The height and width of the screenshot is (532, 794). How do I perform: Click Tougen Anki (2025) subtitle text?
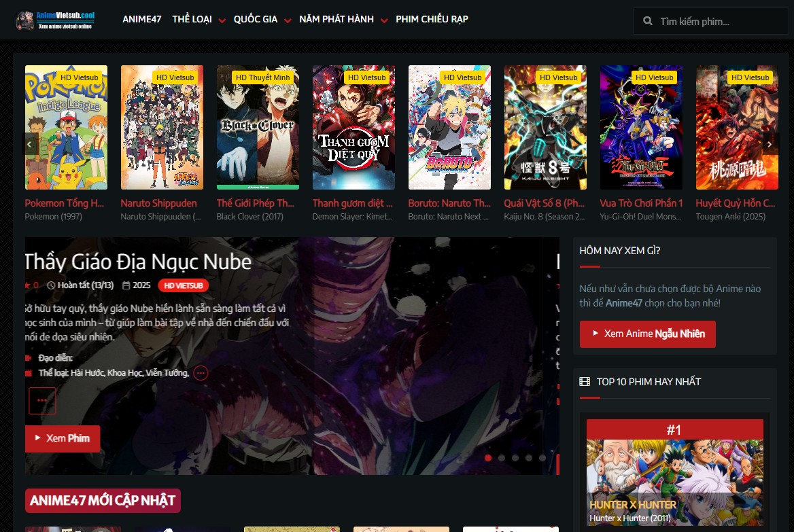[x=730, y=217]
